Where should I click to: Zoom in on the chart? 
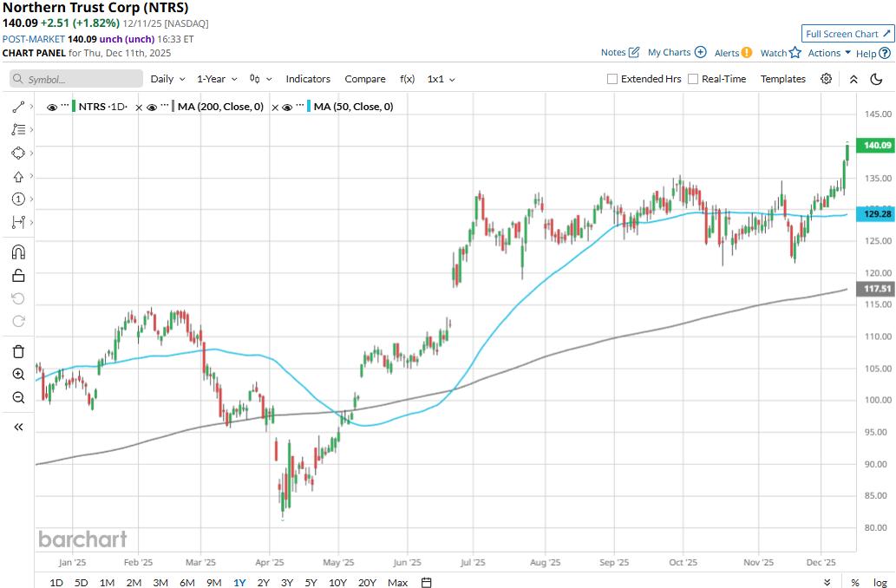(18, 375)
